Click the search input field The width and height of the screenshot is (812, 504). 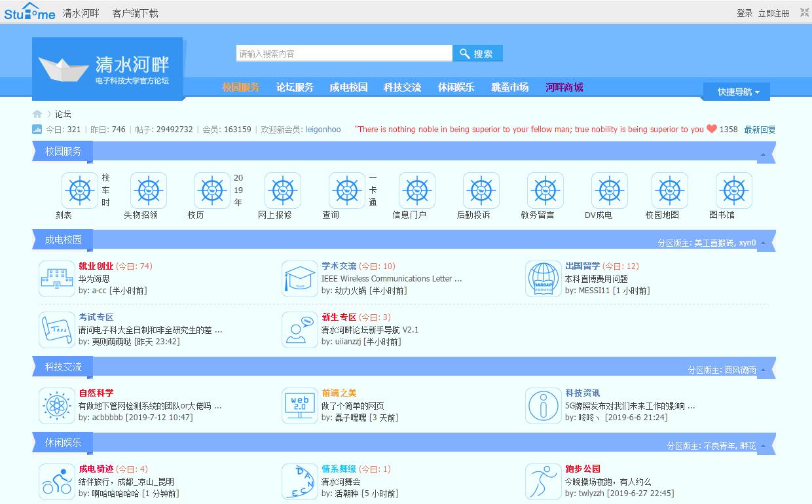[344, 54]
